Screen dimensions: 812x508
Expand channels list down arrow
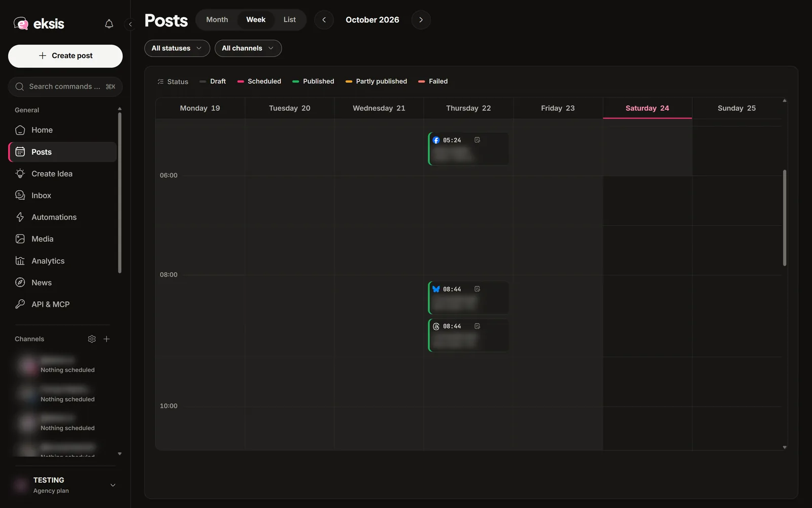[120, 454]
